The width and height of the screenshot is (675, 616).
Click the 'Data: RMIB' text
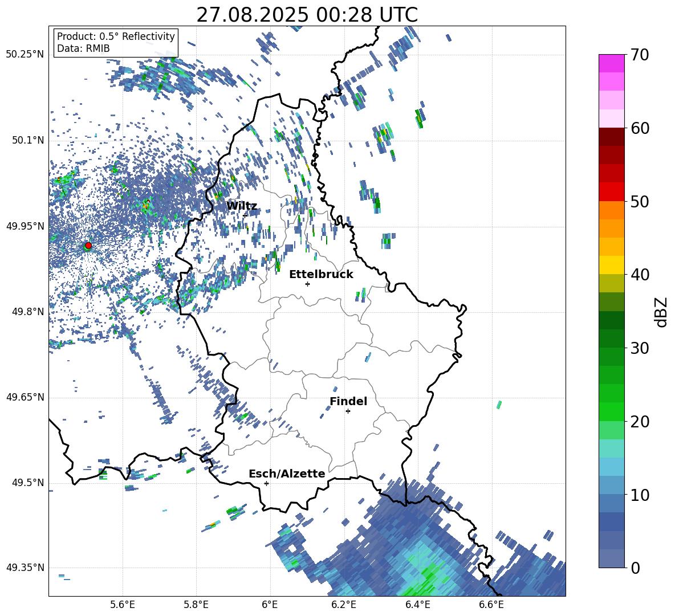tap(83, 48)
